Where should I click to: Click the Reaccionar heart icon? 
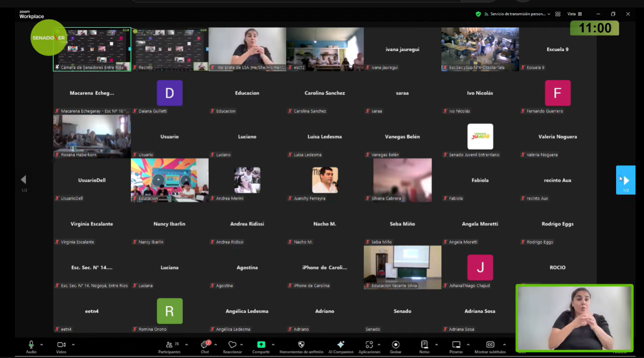(x=232, y=345)
